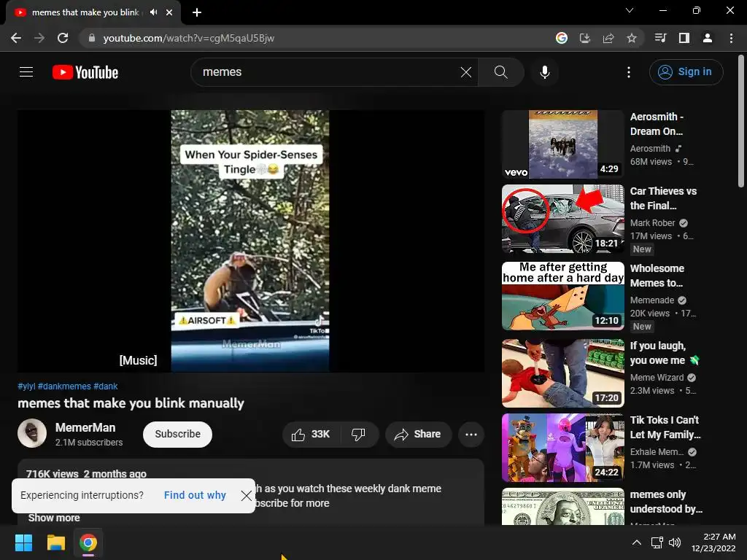Open the Chrome profile icon

coord(708,38)
